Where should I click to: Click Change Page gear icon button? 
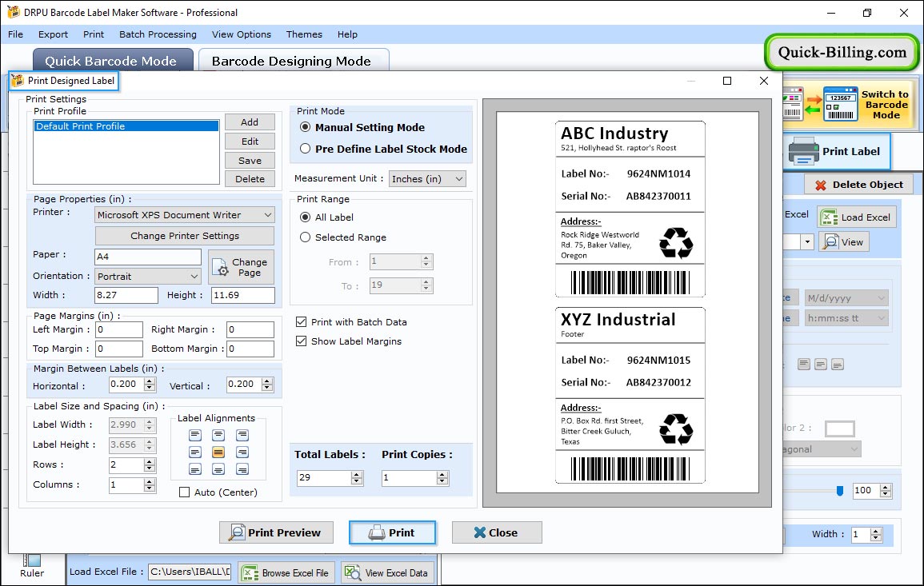click(242, 267)
